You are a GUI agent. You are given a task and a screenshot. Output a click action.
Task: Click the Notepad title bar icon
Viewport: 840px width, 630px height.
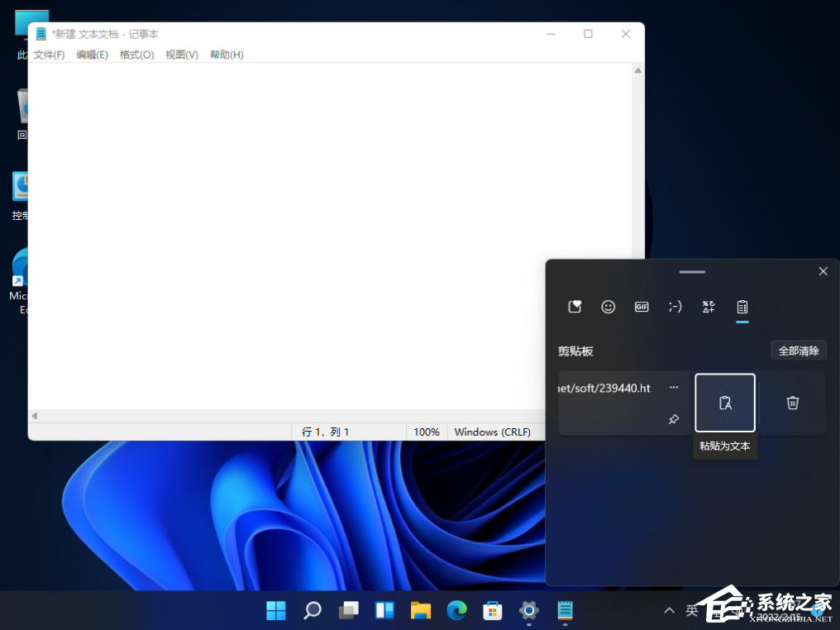[x=41, y=34]
